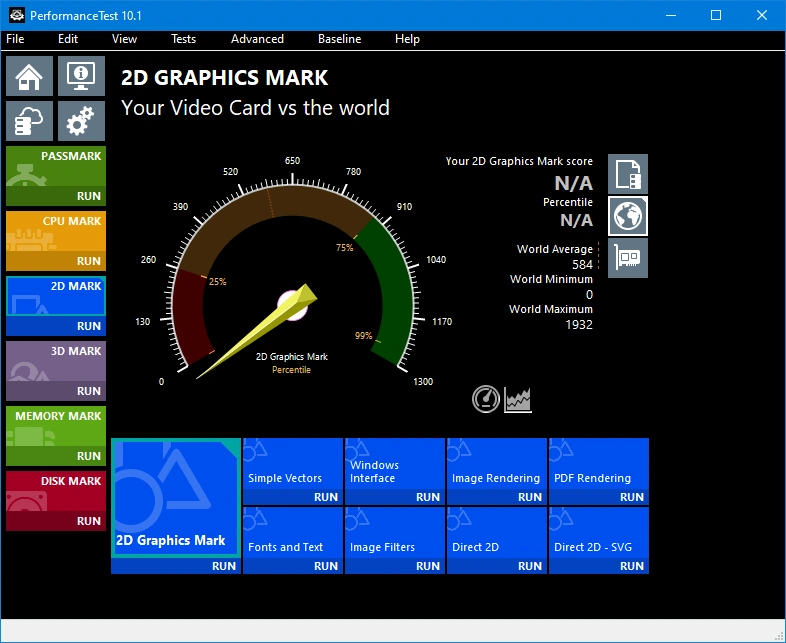Select the 3D MARK tile
The height and width of the screenshot is (643, 786).
click(x=56, y=361)
